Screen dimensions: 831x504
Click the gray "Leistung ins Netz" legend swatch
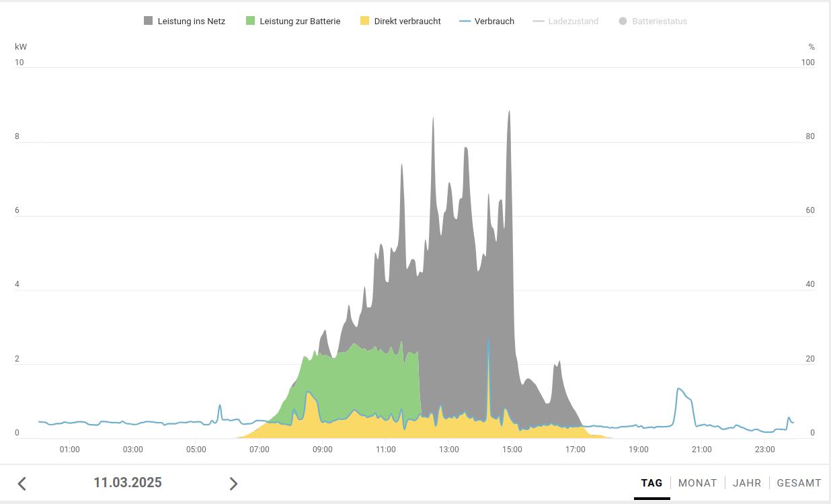click(148, 21)
